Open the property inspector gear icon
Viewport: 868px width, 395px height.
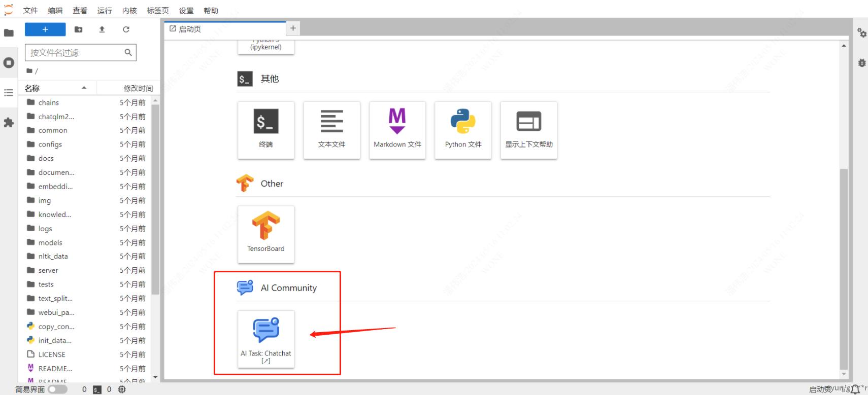pos(861,33)
